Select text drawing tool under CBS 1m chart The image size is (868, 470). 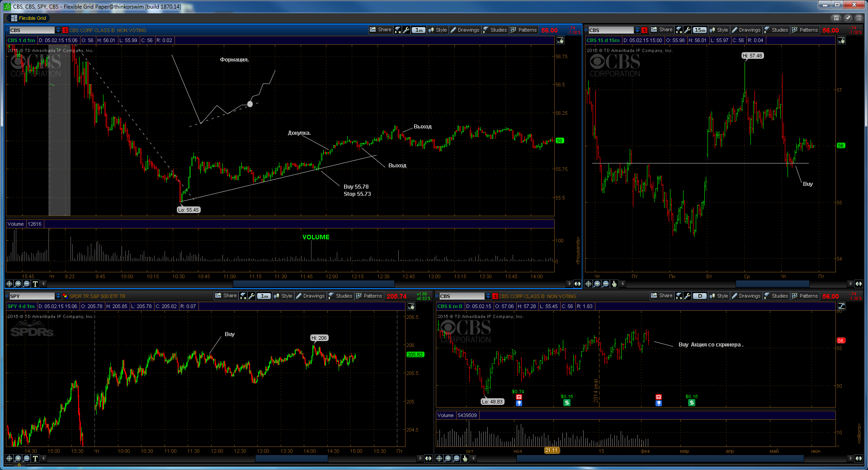point(35,284)
